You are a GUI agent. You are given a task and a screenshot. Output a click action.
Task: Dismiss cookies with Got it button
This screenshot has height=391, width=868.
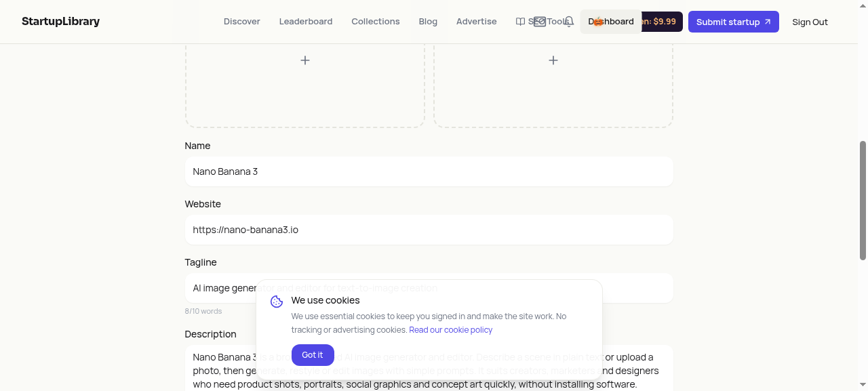coord(313,355)
